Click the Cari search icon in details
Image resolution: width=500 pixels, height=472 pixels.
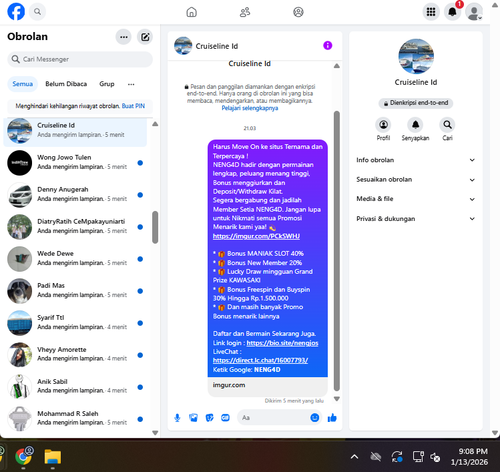coord(447,125)
